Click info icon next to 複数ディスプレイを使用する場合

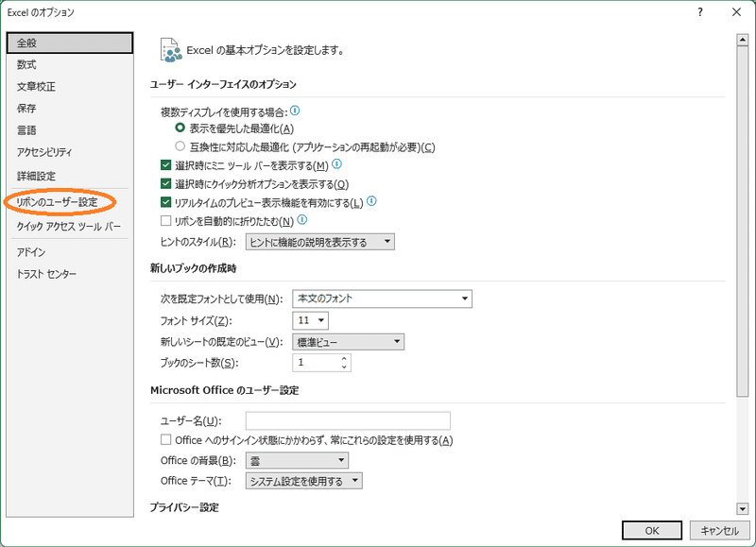click(x=295, y=111)
